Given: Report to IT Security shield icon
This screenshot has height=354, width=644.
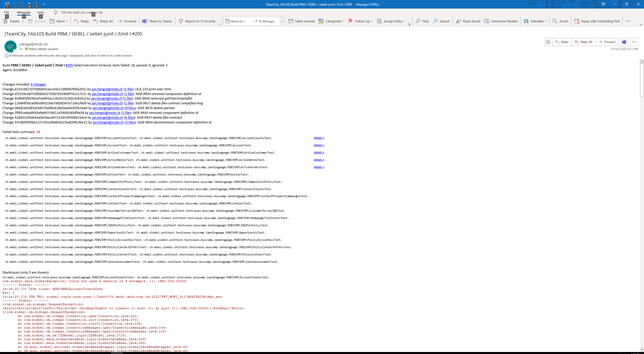Looking at the screenshot, I should click(181, 21).
